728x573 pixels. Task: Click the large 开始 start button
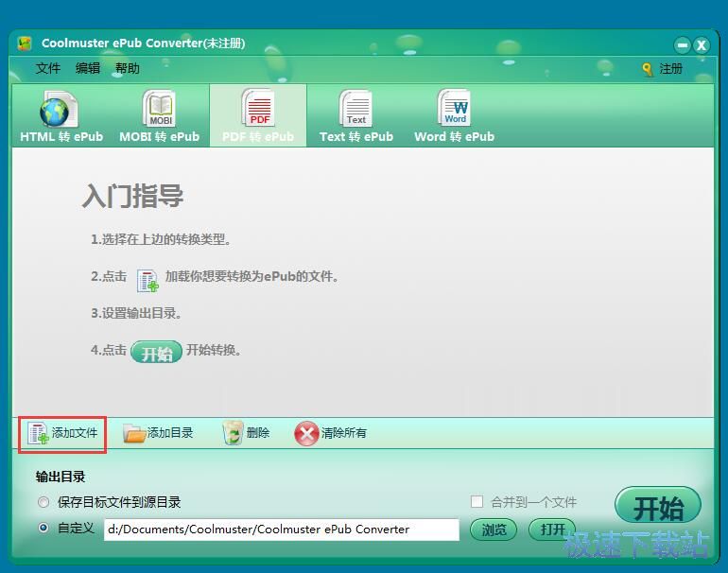pos(658,507)
